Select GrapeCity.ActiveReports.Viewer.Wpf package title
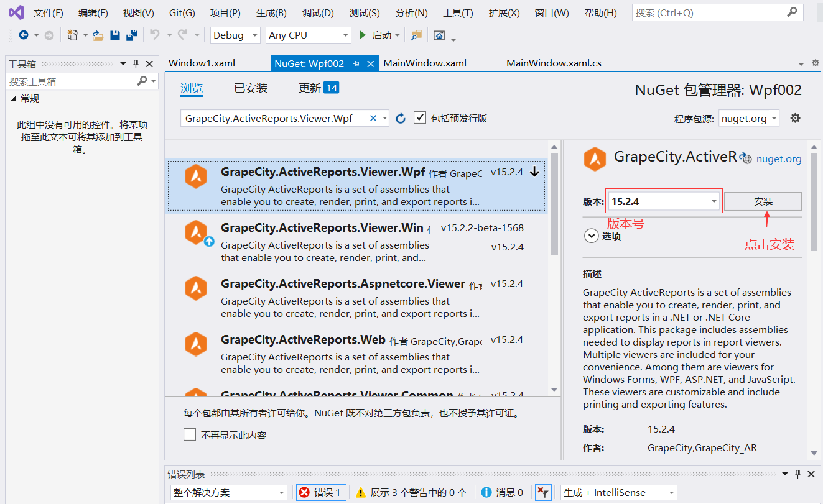 [323, 172]
